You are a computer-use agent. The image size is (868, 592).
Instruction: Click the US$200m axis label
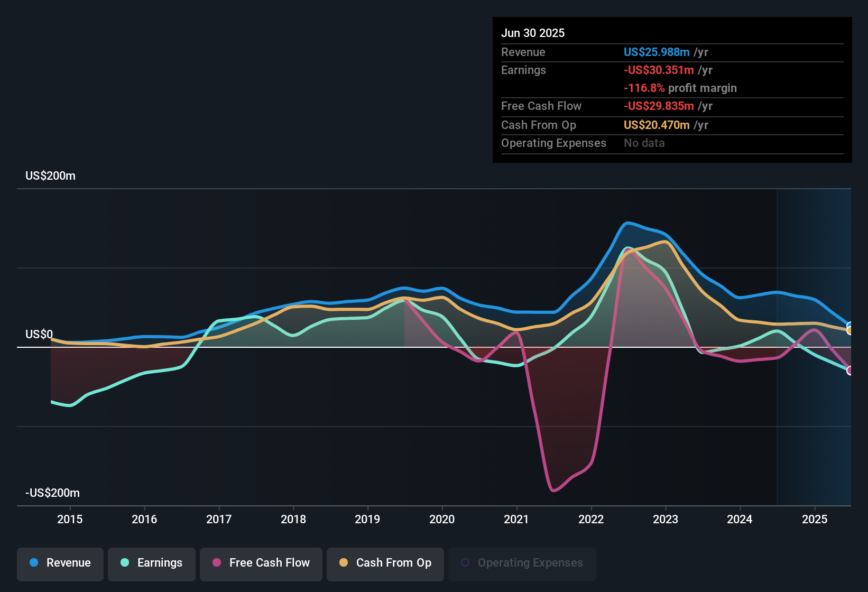pyautogui.click(x=50, y=175)
